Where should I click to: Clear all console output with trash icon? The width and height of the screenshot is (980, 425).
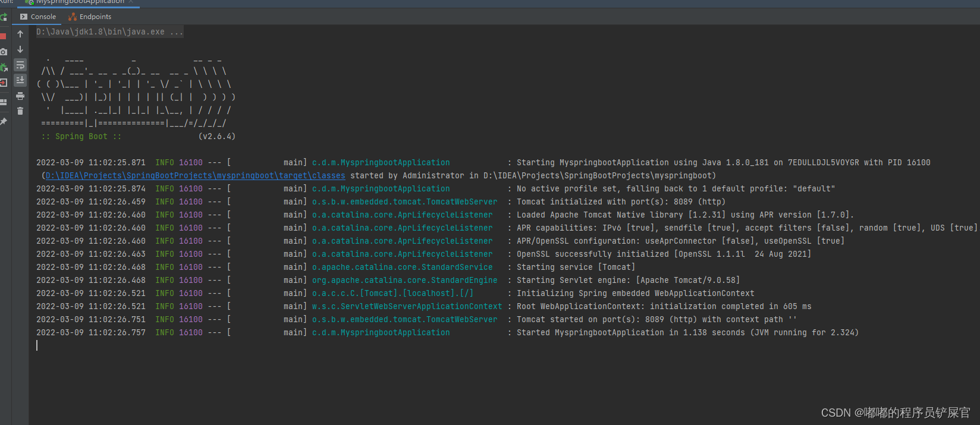(x=20, y=111)
